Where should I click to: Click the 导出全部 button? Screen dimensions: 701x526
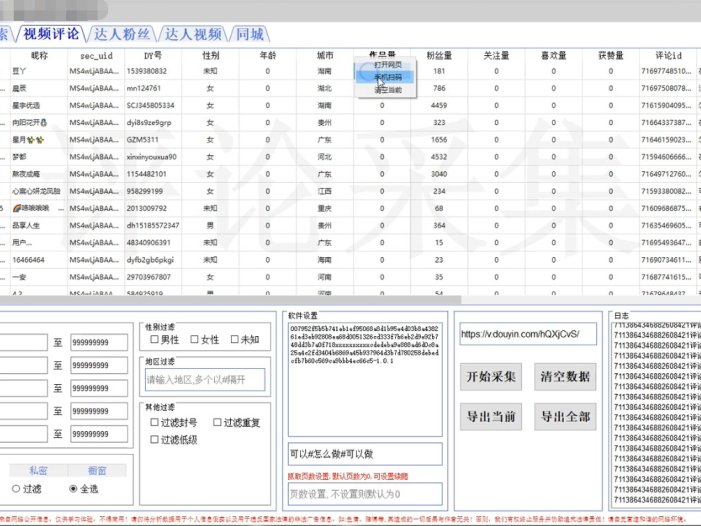coord(565,417)
